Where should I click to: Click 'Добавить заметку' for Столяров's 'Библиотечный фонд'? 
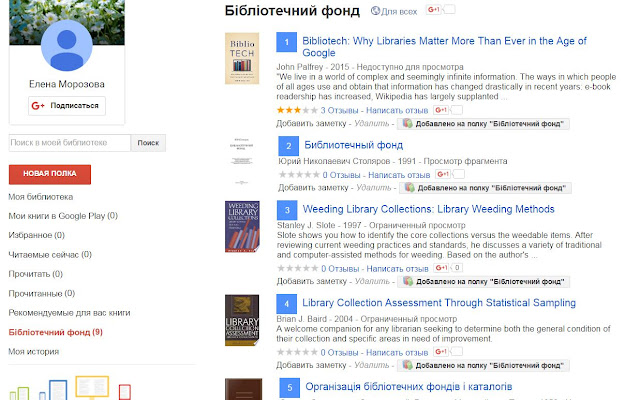pos(313,188)
